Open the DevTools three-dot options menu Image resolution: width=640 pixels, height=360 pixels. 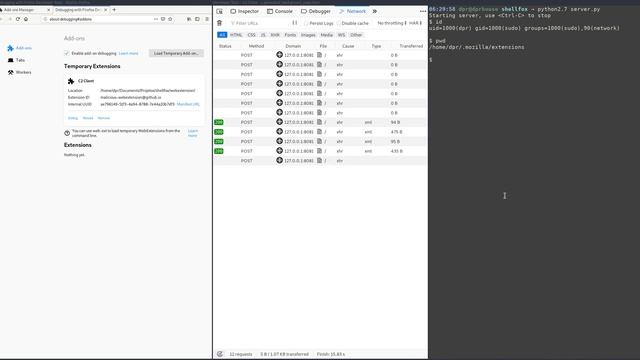(x=423, y=11)
